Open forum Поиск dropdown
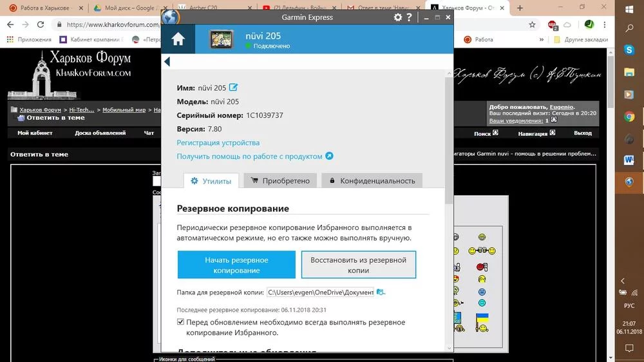 click(x=486, y=133)
